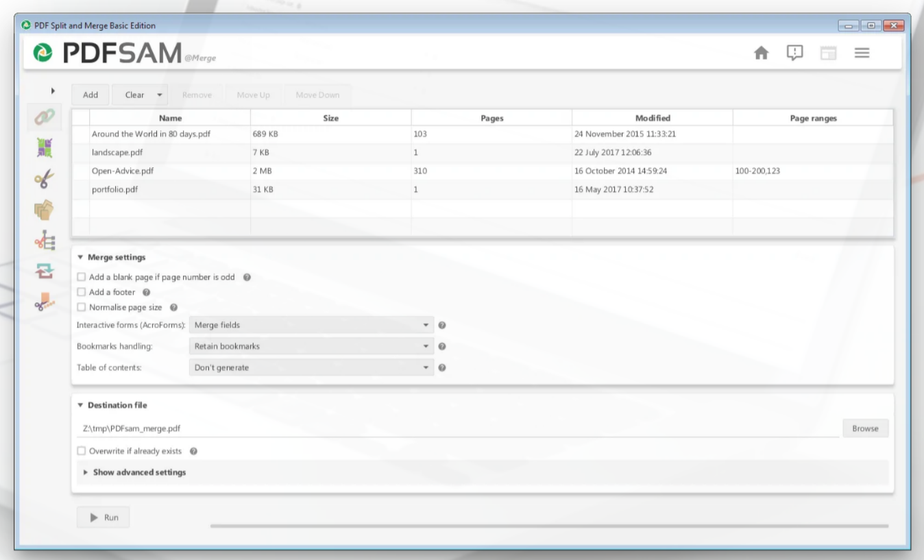The height and width of the screenshot is (560, 924).
Task: Click help icon beside Overwrite if already exists
Action: [x=193, y=452]
